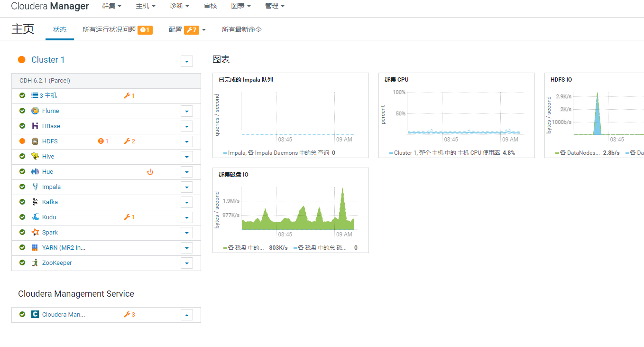Open the ZooKeeper actions dropdown arrow
Screen dimensions: 644x347
187,263
